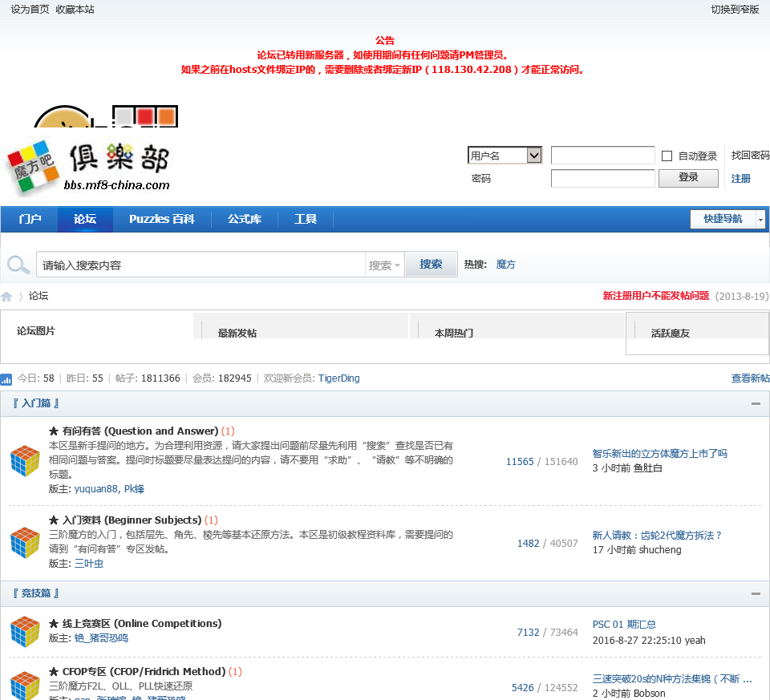Click thread count 5426 for CFOP专区
This screenshot has height=700, width=770.
point(522,688)
